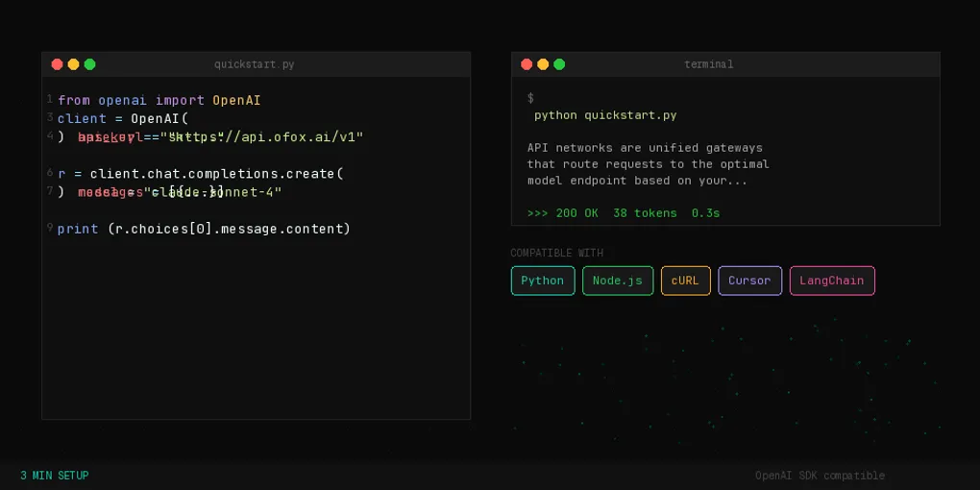Image resolution: width=980 pixels, height=490 pixels.
Task: Click the line 'from openai import OpenAI'
Action: point(159,100)
